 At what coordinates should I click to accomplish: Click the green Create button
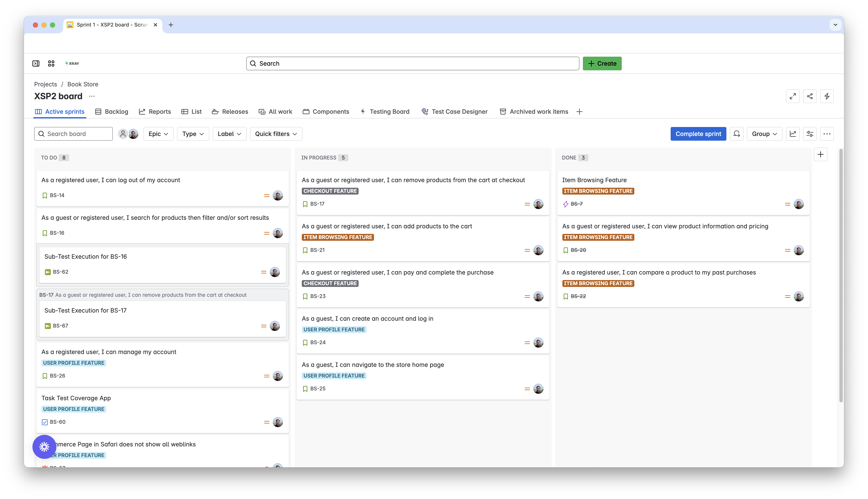602,63
